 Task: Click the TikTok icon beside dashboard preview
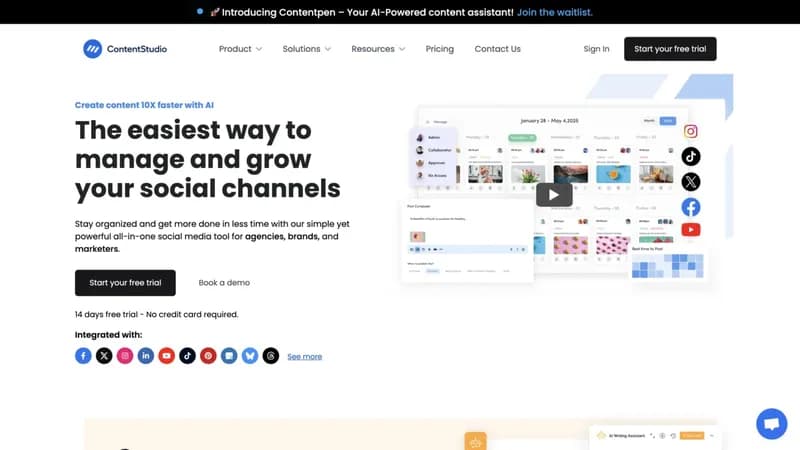(x=691, y=157)
